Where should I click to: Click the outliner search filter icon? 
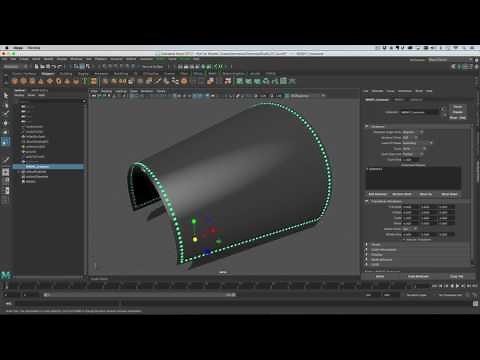[x=83, y=101]
